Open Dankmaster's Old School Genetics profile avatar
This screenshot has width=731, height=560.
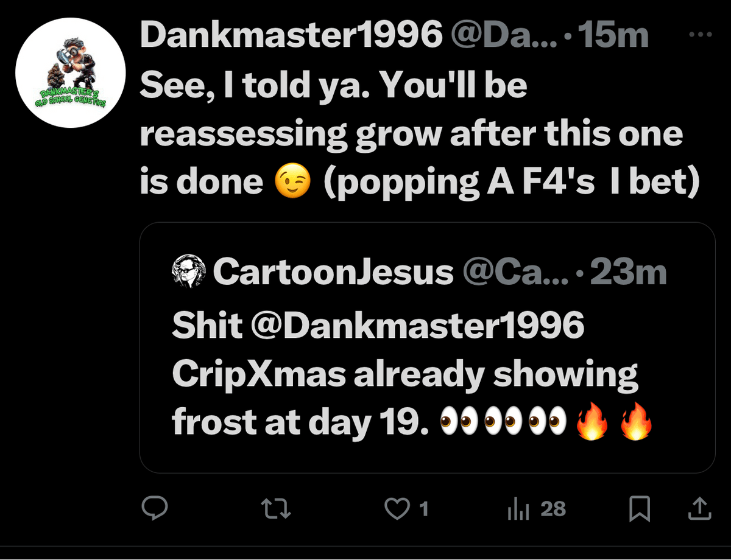[x=71, y=72]
